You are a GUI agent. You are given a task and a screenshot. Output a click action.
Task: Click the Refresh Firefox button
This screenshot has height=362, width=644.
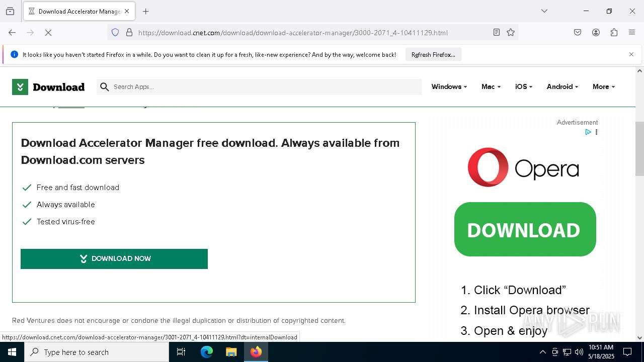coord(433,55)
